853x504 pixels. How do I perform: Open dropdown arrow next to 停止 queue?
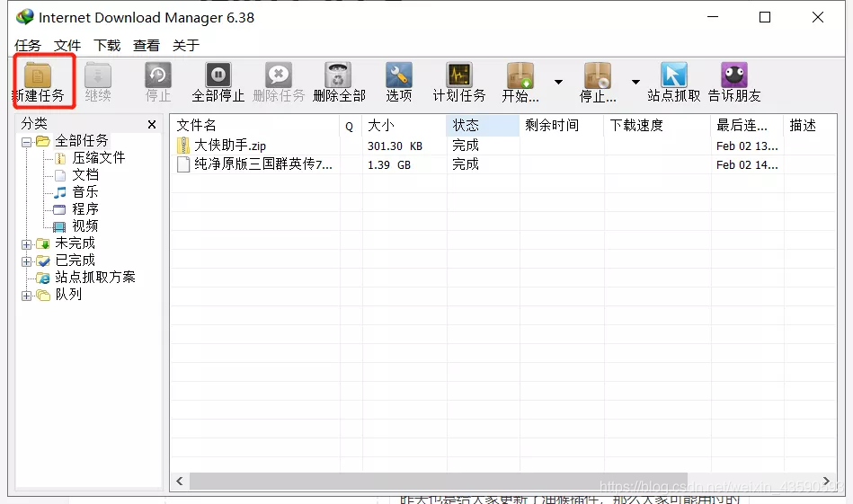coord(635,82)
